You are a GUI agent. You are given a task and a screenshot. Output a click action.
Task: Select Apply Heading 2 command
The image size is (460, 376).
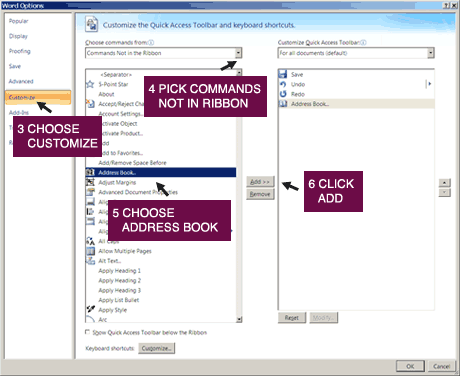pyautogui.click(x=119, y=280)
